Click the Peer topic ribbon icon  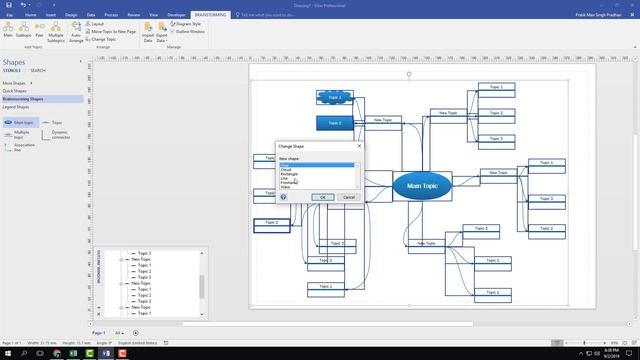point(39,30)
